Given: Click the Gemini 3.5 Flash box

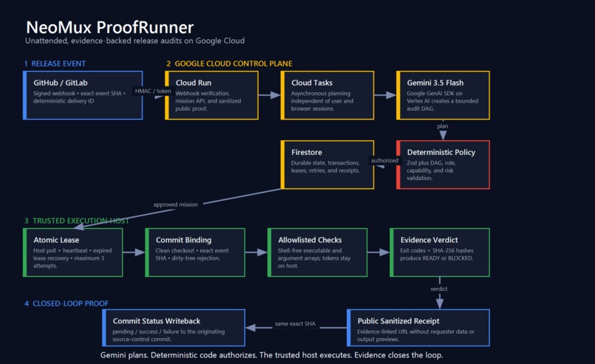Looking at the screenshot, I should pos(443,95).
